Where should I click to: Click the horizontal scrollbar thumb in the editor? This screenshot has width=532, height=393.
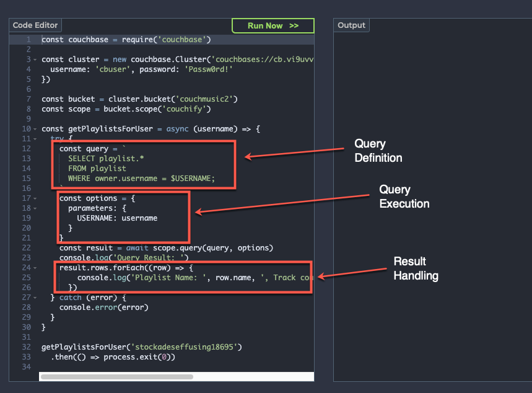click(117, 377)
